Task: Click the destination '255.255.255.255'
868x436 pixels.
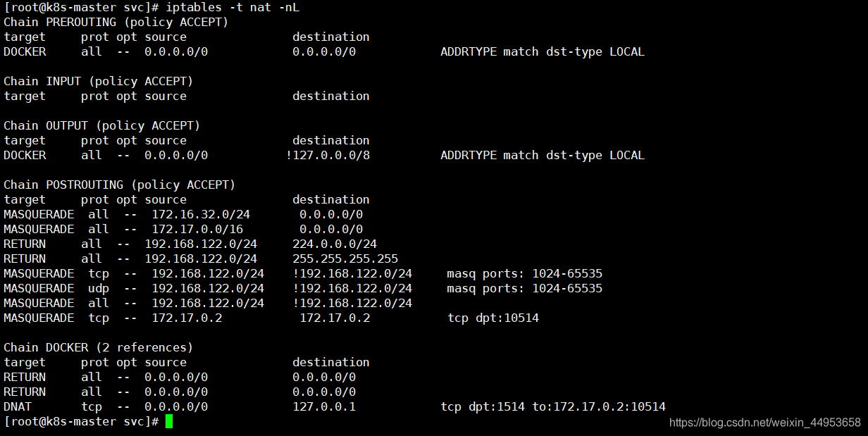Action: tap(345, 259)
